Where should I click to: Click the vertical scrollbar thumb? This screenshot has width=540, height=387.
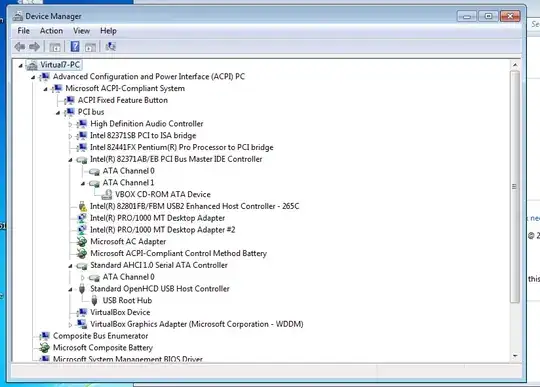(515, 187)
